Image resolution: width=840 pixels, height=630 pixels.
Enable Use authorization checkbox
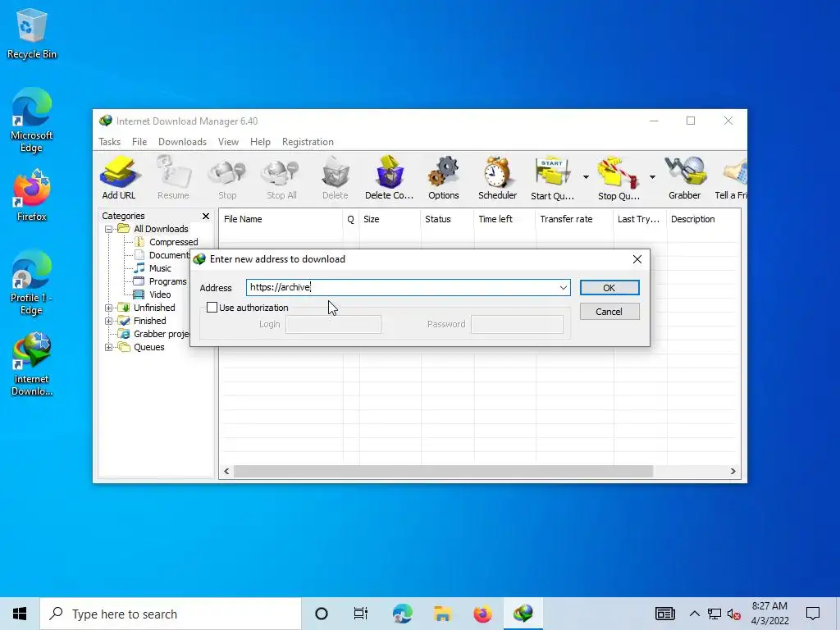[x=212, y=308]
